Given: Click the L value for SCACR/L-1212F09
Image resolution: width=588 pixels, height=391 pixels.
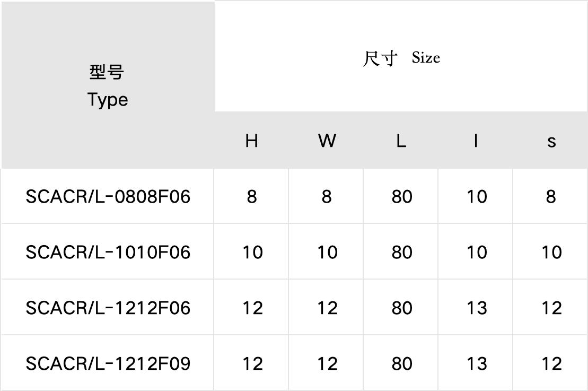Looking at the screenshot, I should tap(401, 363).
